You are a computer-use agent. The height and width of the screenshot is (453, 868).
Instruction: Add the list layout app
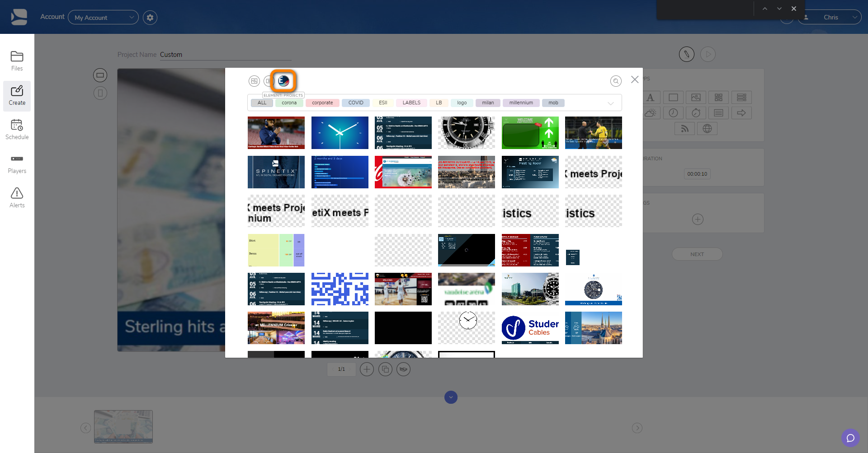click(741, 98)
